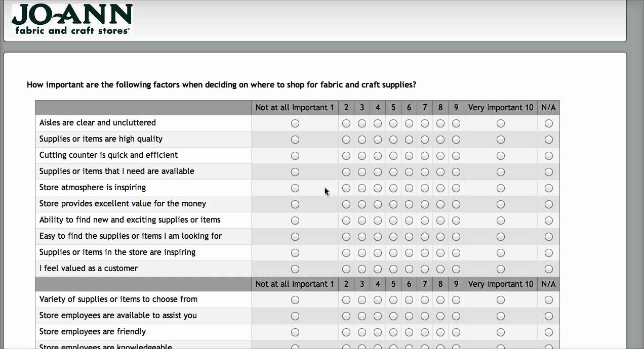Click the 'Store atmosphere is inspiring' row label
This screenshot has width=644, height=349.
[x=93, y=188]
